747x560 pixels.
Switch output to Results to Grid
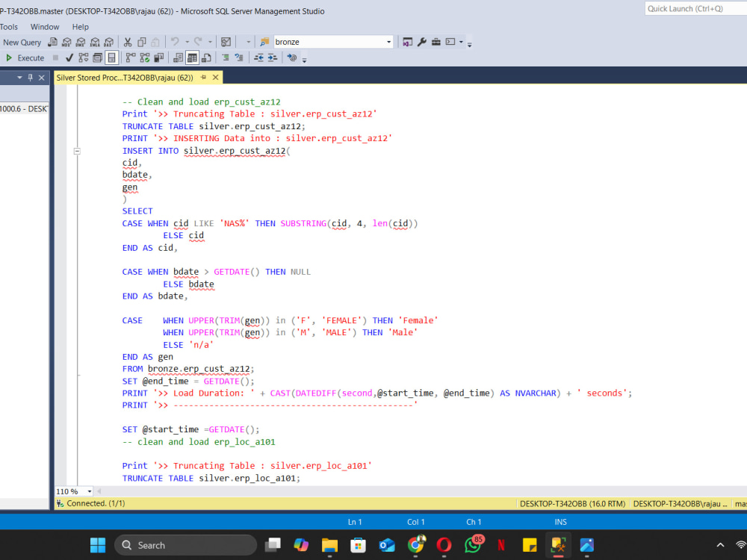[192, 57]
